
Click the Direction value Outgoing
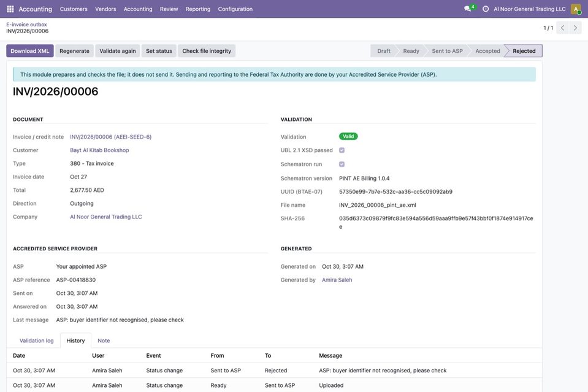click(x=82, y=204)
